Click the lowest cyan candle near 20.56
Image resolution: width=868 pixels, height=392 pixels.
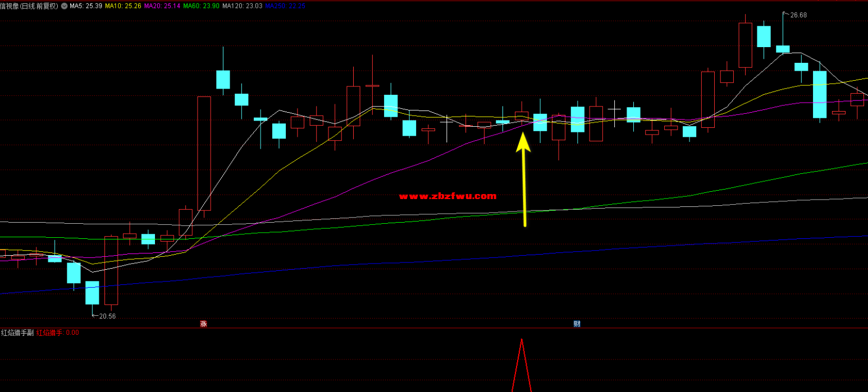click(x=92, y=293)
